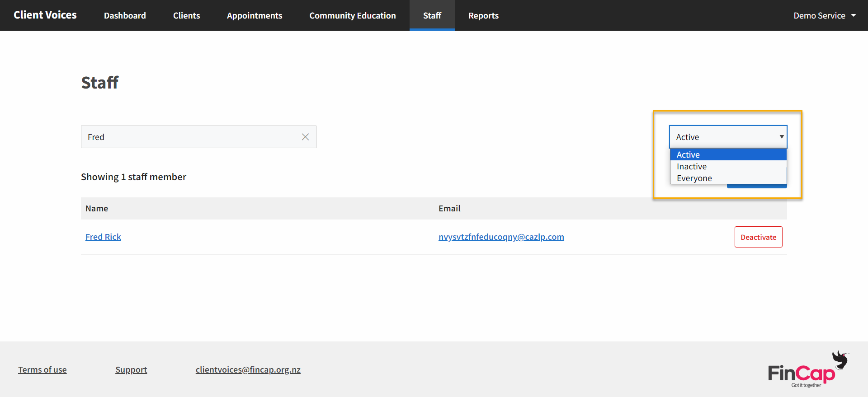
Task: Go to the Dashboard tab
Action: 125,15
